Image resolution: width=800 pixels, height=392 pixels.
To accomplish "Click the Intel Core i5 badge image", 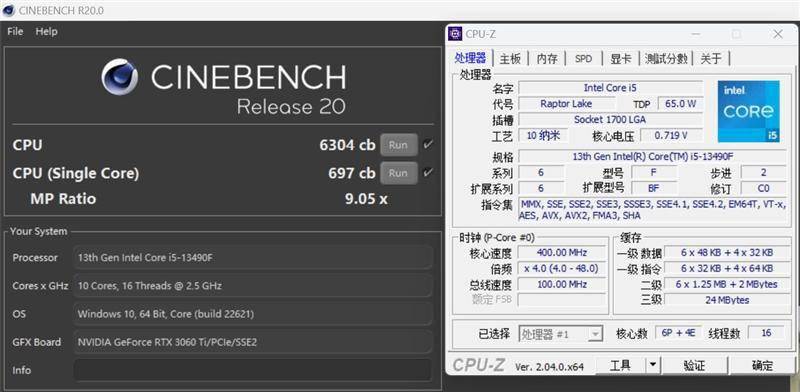I will [x=748, y=111].
